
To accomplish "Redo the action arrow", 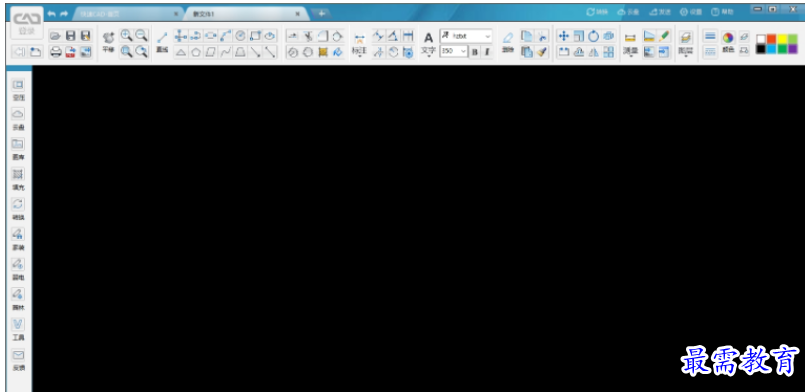I will pos(64,13).
